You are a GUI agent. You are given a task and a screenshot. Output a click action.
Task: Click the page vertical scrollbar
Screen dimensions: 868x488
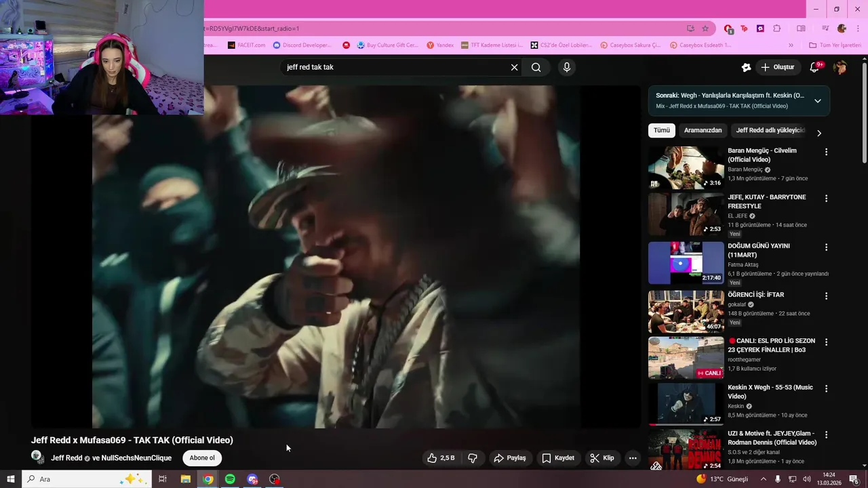coord(864,112)
